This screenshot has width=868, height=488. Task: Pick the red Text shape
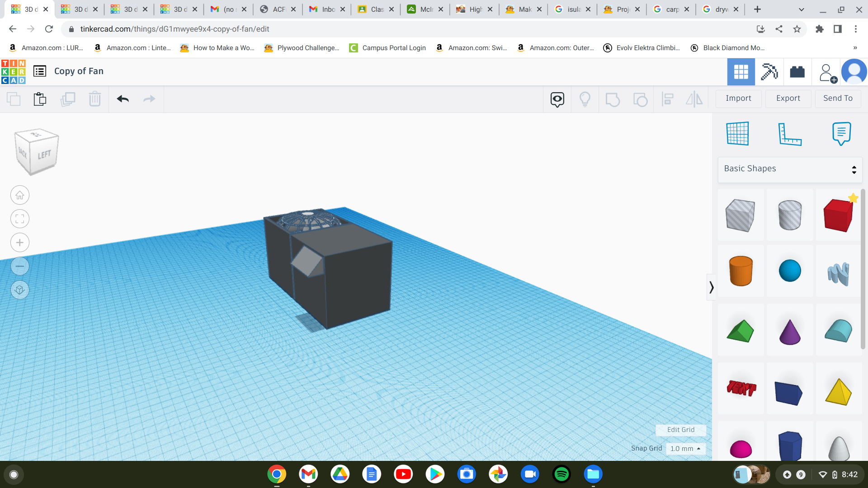741,389
